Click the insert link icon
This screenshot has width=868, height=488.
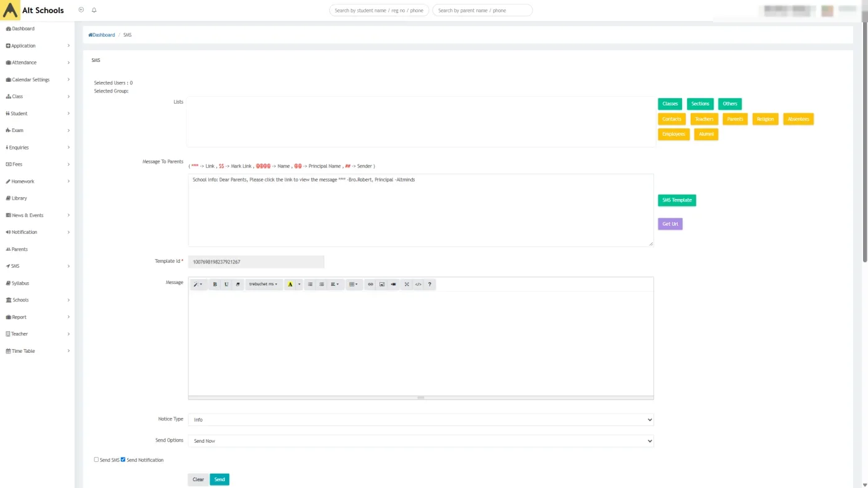tap(371, 284)
